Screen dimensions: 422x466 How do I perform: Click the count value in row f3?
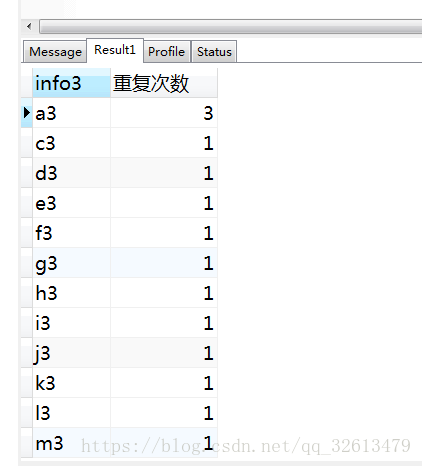164,233
